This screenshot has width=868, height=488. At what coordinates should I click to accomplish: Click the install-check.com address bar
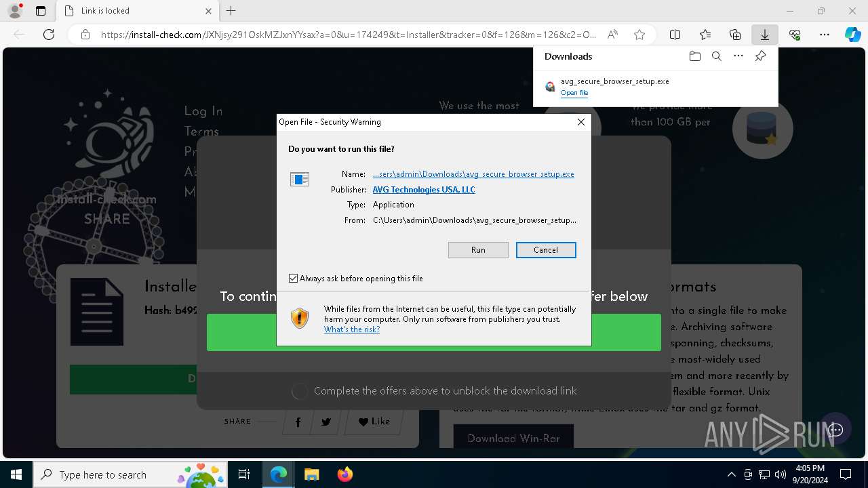(x=349, y=35)
